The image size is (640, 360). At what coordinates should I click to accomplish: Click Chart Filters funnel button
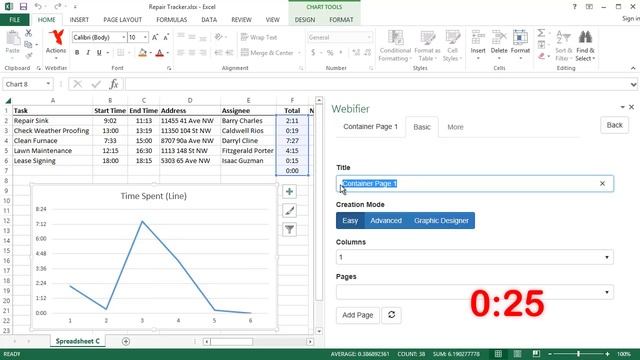coord(289,230)
